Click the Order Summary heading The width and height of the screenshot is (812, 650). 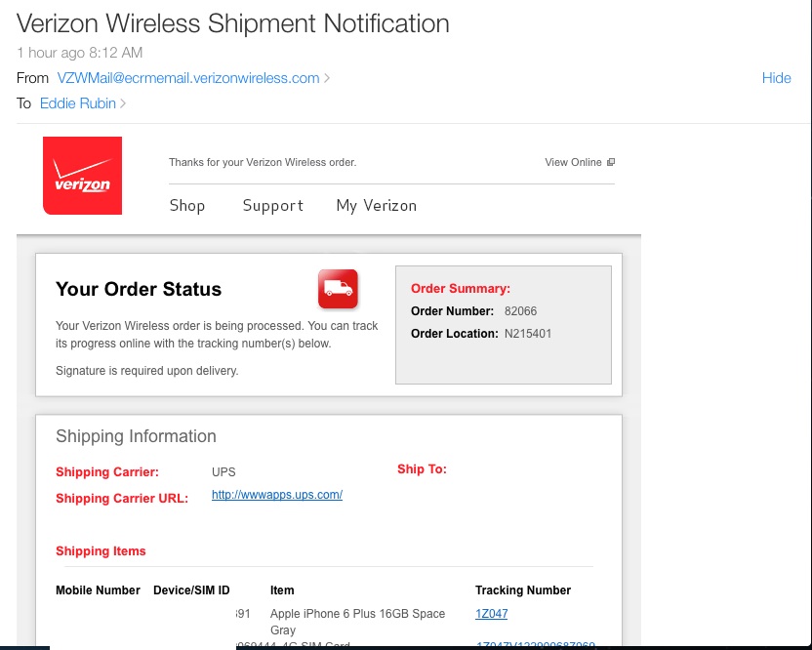(x=461, y=289)
